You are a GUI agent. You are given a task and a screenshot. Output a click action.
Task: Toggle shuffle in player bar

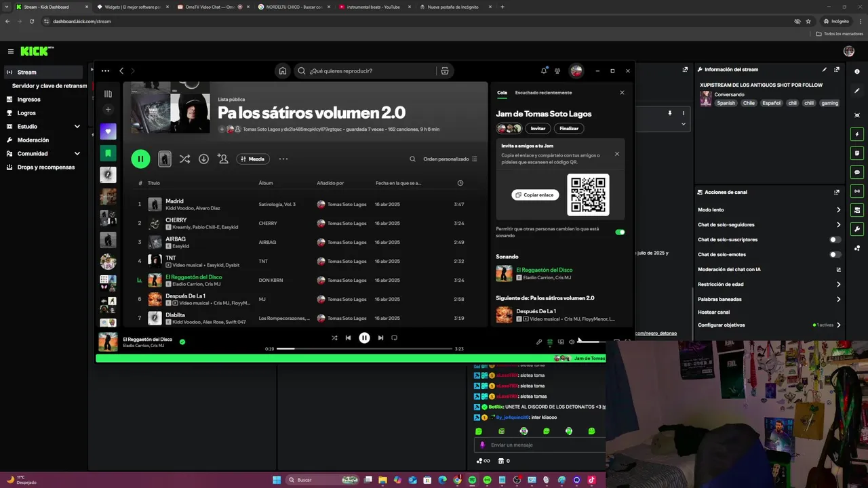point(334,338)
